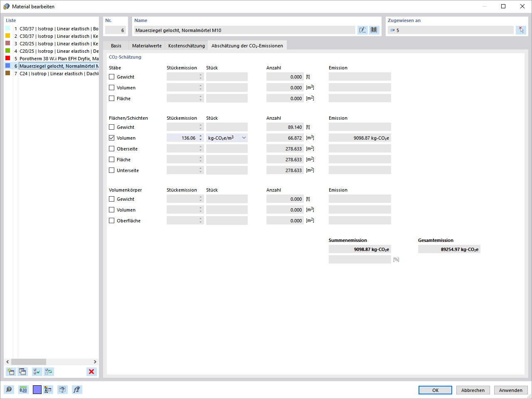Open the units and decimal places icon
Screen dimensions: 532x399
[x=23, y=389]
